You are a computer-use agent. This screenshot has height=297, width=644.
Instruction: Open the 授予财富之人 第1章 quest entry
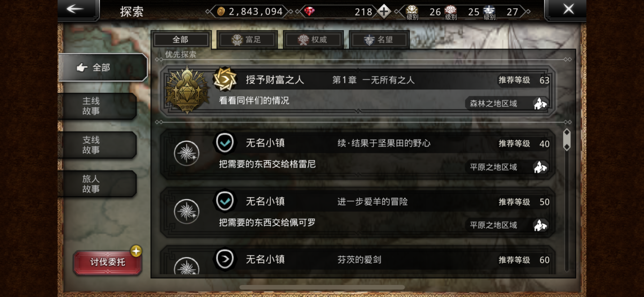pos(357,91)
